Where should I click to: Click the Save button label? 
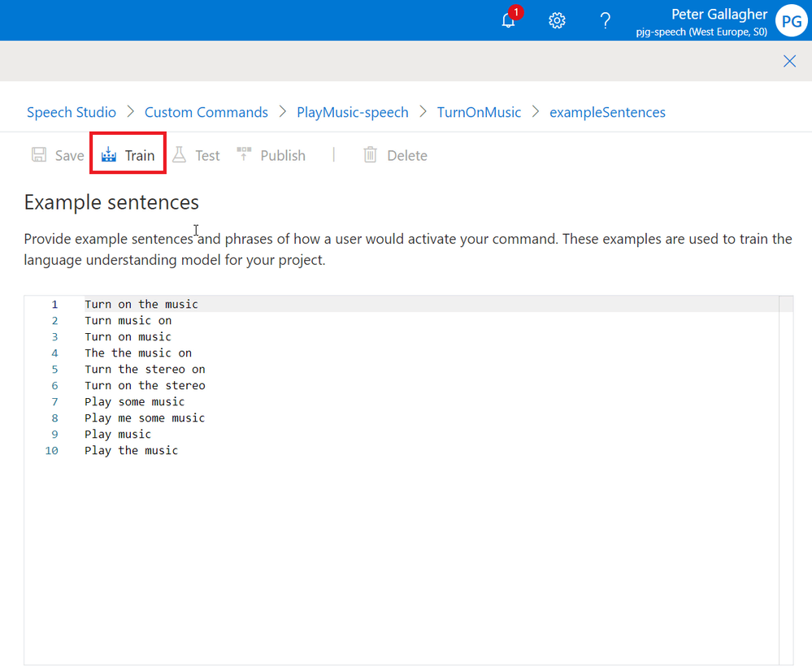[69, 155]
